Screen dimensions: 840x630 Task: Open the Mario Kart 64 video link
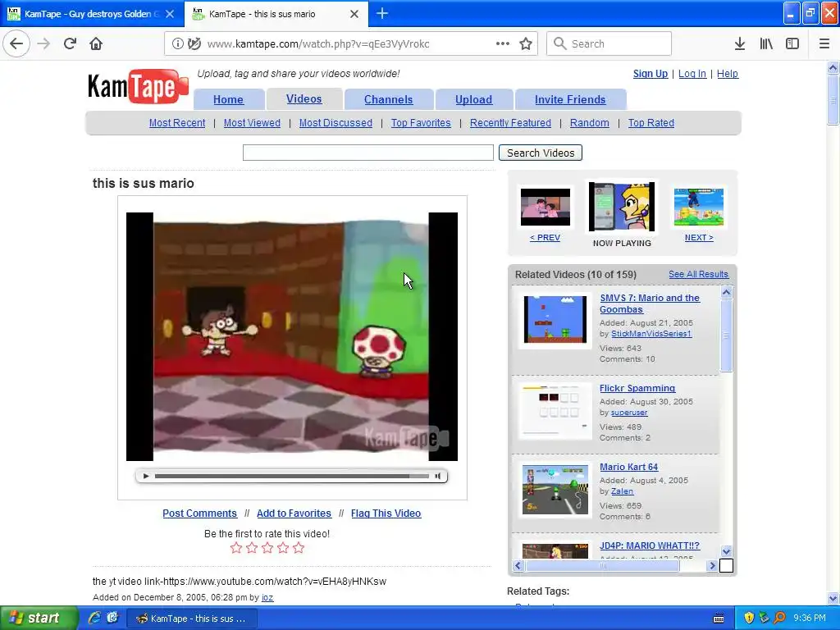[628, 467]
